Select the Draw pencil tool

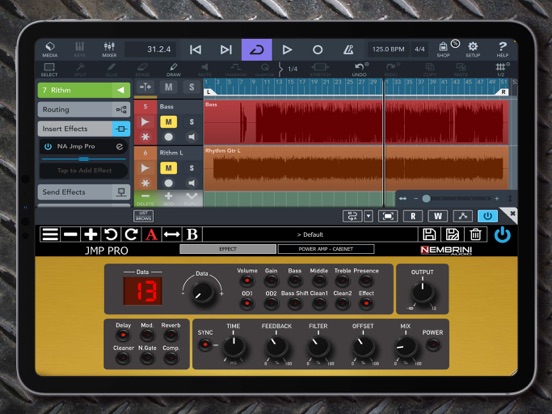tap(173, 70)
